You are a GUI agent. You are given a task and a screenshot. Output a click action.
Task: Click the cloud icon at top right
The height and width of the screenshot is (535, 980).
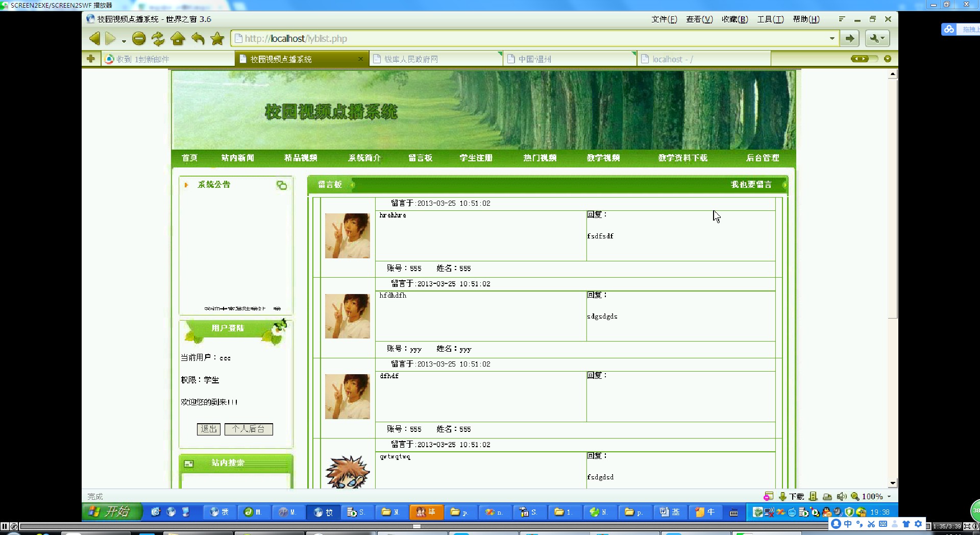(x=949, y=29)
